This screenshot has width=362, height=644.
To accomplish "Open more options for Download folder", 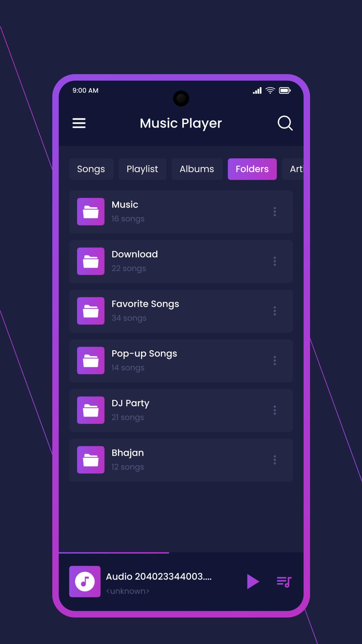I will click(x=275, y=261).
